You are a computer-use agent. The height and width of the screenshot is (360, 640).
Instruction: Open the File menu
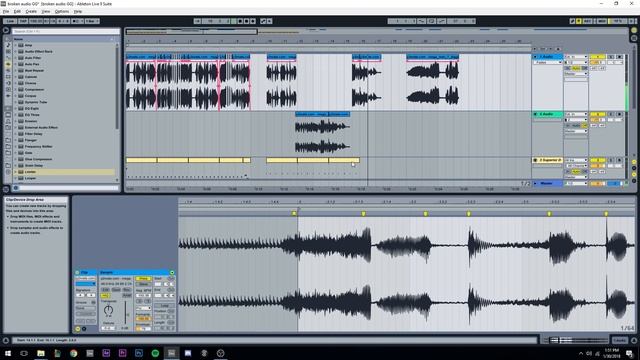(6, 11)
